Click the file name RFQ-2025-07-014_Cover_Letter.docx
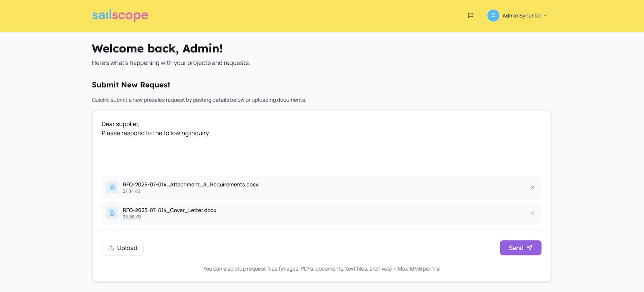Viewport: 644px width, 292px height. pos(169,210)
